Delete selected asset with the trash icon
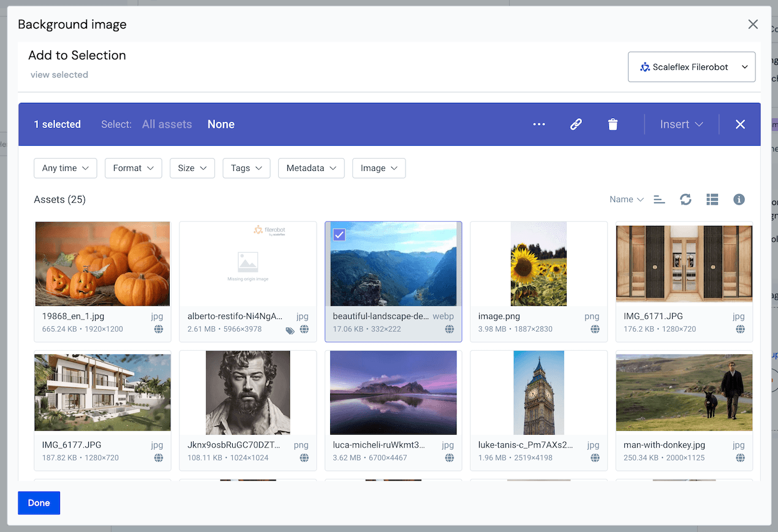Image resolution: width=778 pixels, height=532 pixels. pos(613,124)
